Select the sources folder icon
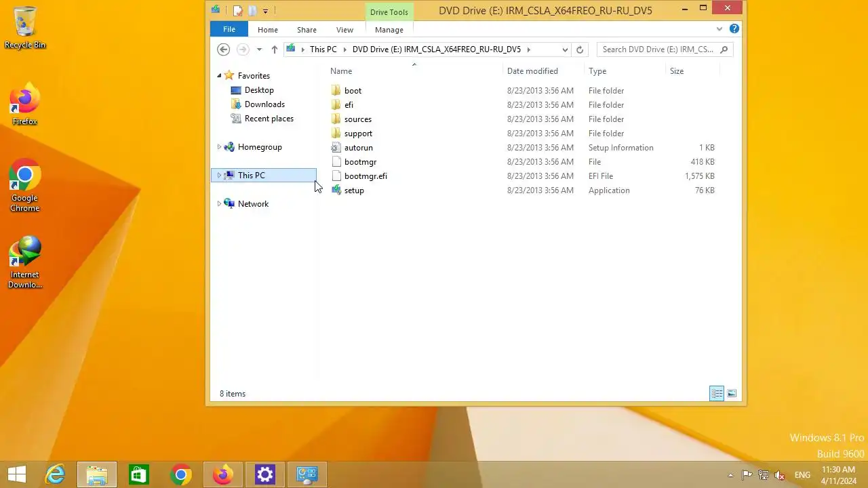868x488 pixels. click(336, 119)
